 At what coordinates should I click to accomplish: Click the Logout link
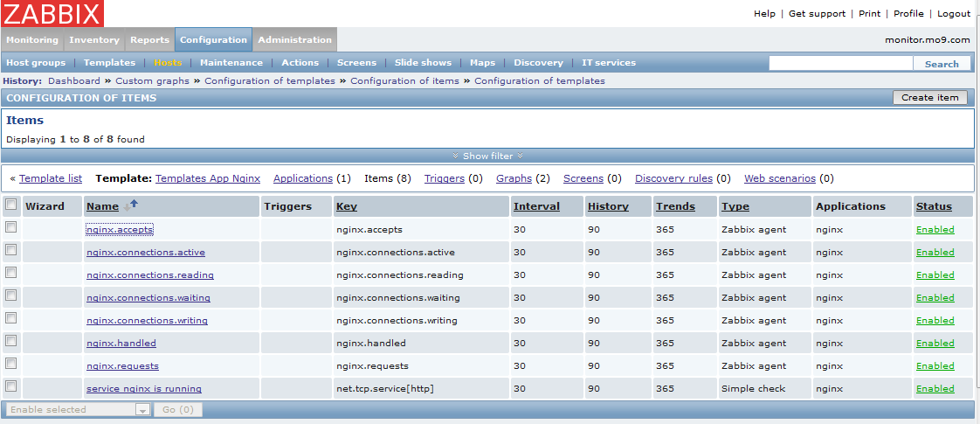click(954, 14)
